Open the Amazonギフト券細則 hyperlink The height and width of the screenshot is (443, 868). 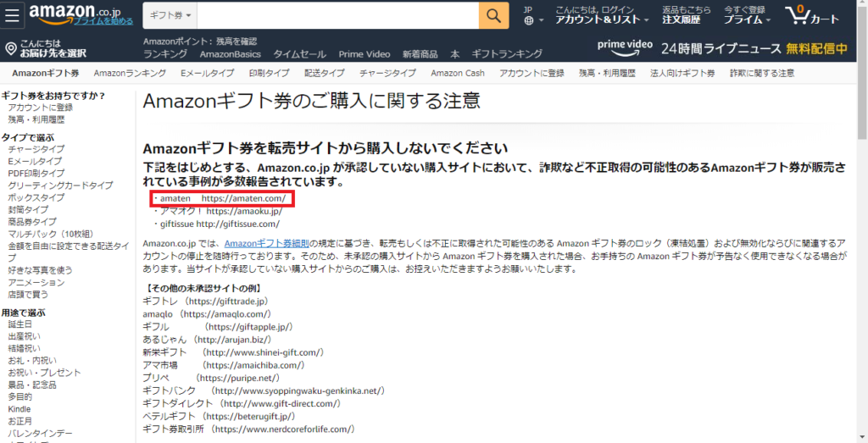coord(267,244)
